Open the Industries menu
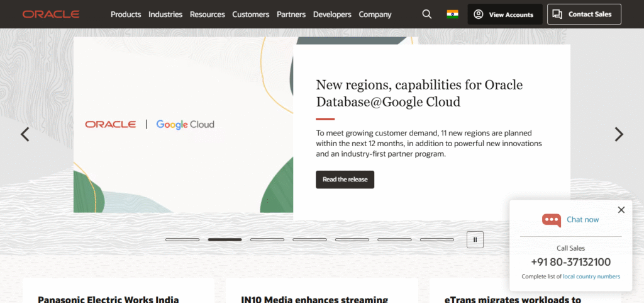The width and height of the screenshot is (644, 303). tap(165, 14)
